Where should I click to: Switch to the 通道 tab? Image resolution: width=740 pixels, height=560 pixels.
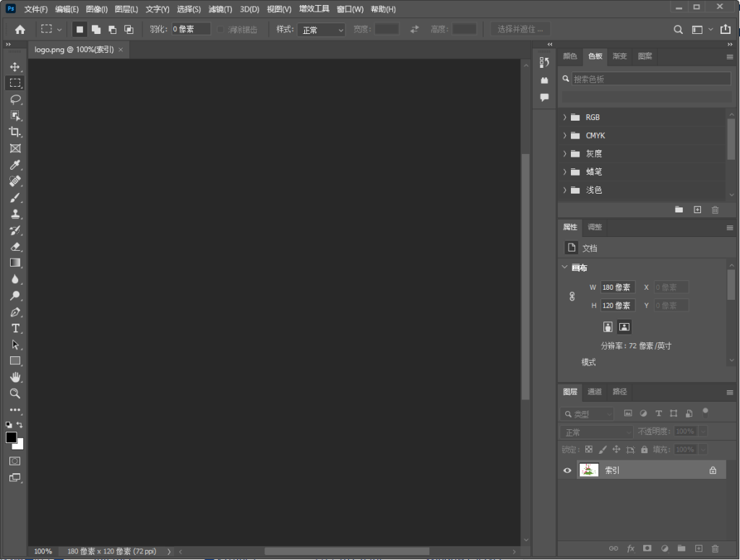pos(594,392)
